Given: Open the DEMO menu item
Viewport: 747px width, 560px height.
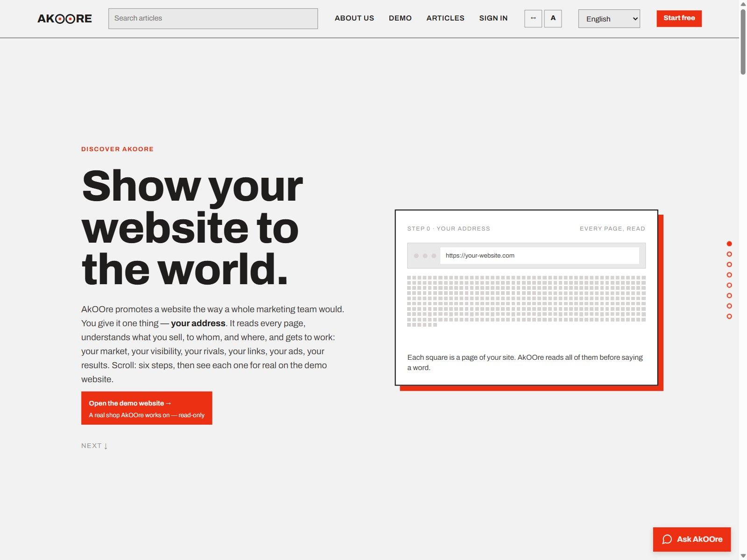Looking at the screenshot, I should point(400,18).
